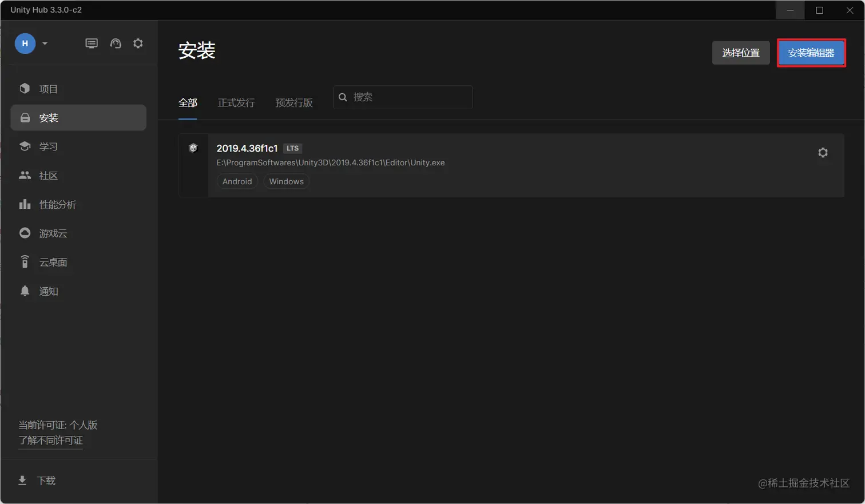
Task: Click the 安装编辑器 button
Action: point(811,53)
